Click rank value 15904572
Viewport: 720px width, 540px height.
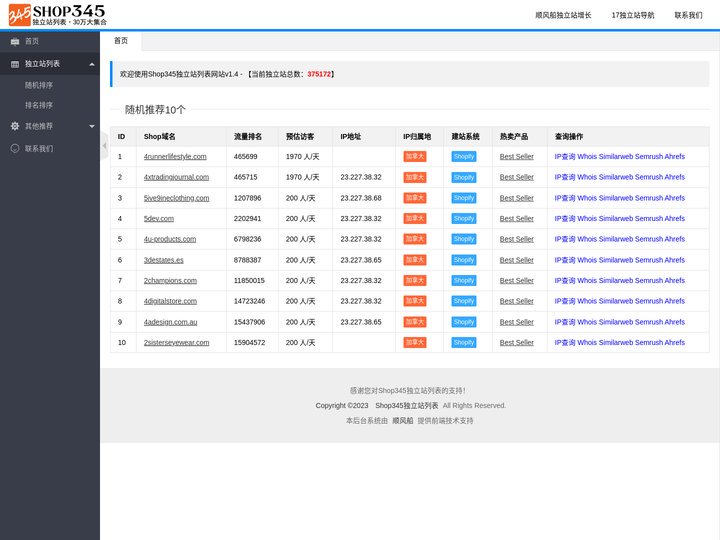pyautogui.click(x=249, y=343)
